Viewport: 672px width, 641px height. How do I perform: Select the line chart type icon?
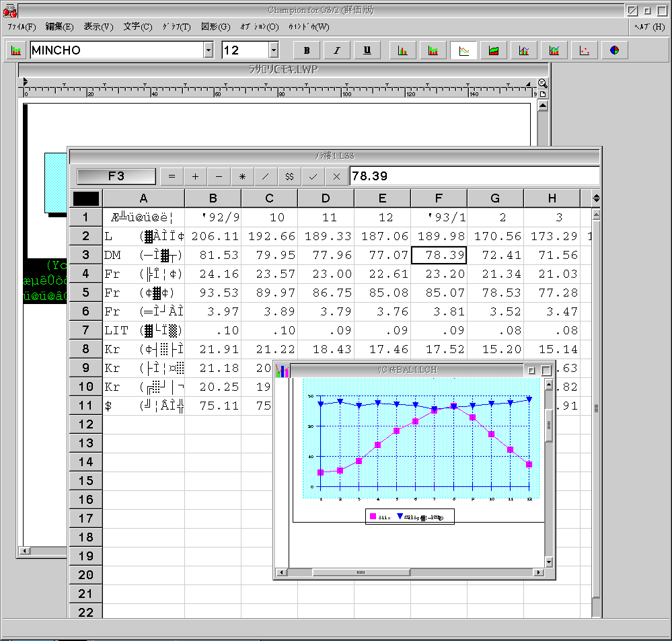tap(463, 50)
